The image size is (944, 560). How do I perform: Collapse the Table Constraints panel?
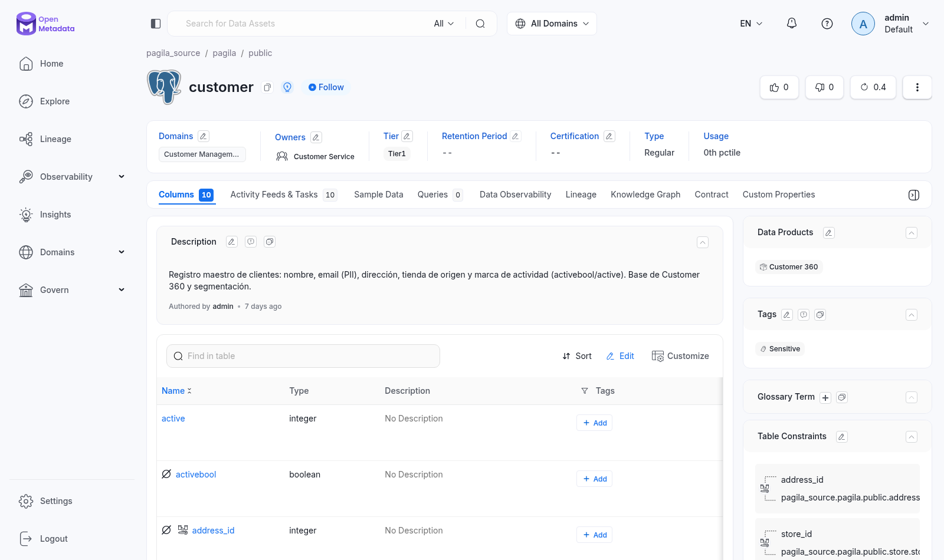[x=912, y=437]
